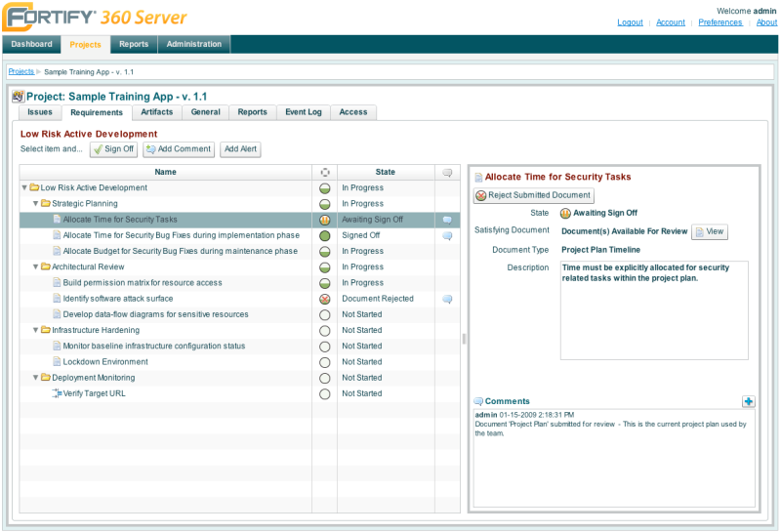Click the add comment plus icon
Image resolution: width=781 pixels, height=532 pixels.
click(x=749, y=401)
